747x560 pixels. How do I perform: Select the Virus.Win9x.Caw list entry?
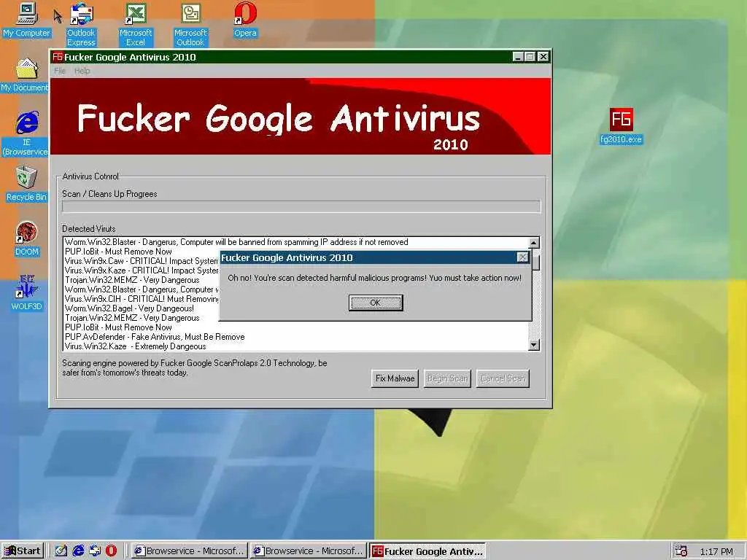142,261
